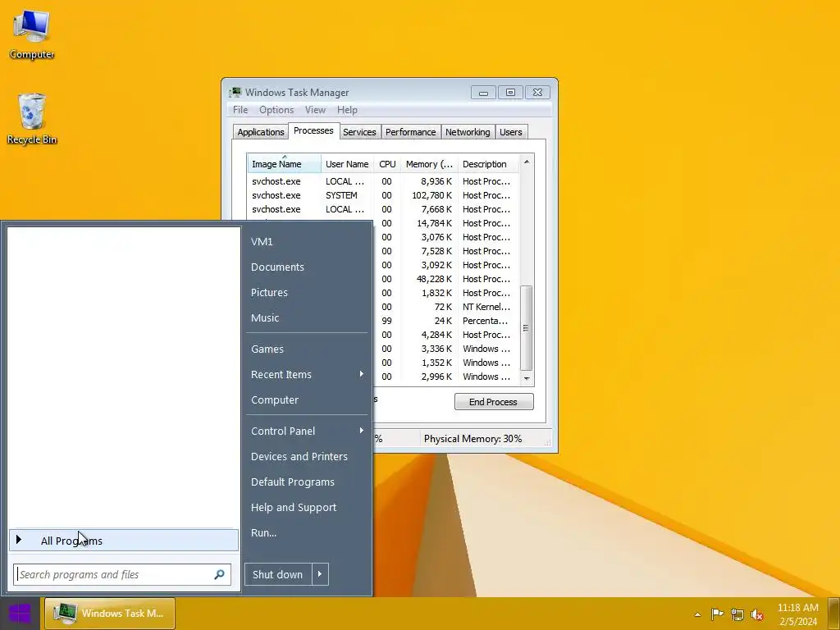The width and height of the screenshot is (840, 630).
Task: Click the Physical Memory: 30% status
Action: (x=473, y=439)
